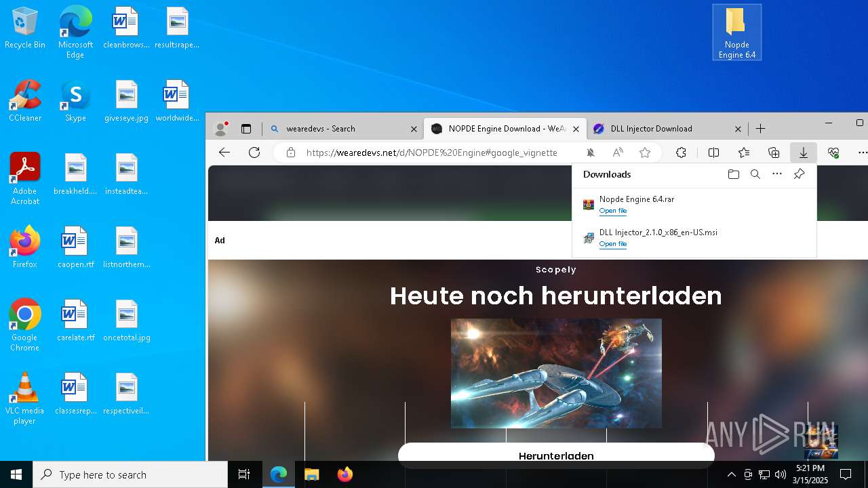Click the Edge address bar URL
868x488 pixels.
tap(431, 152)
